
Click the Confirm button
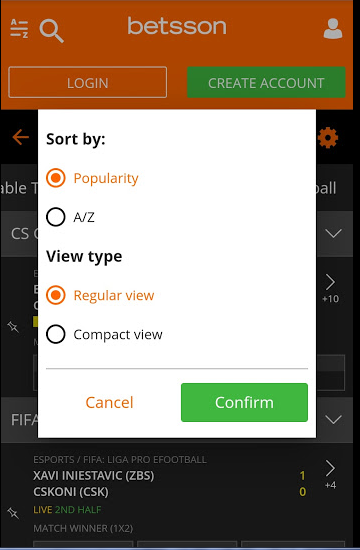point(244,402)
